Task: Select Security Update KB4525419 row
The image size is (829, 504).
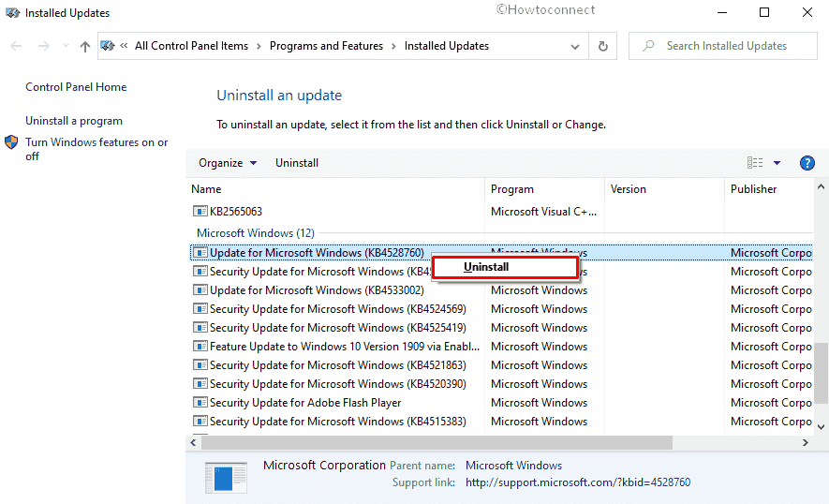Action: click(500, 328)
